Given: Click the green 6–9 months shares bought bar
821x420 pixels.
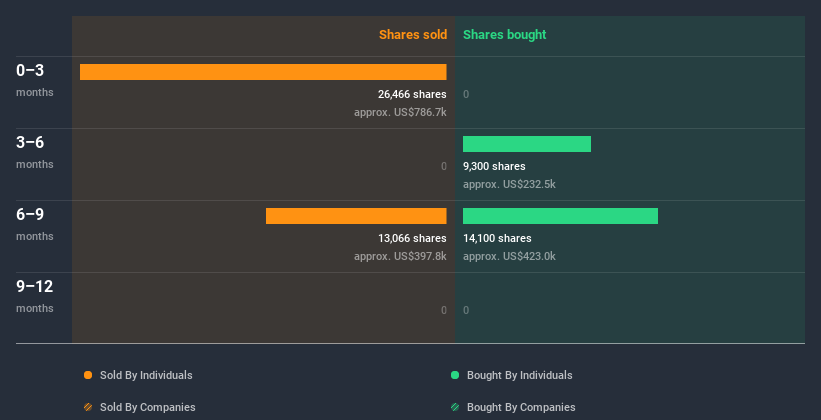Looking at the screenshot, I should 560,216.
